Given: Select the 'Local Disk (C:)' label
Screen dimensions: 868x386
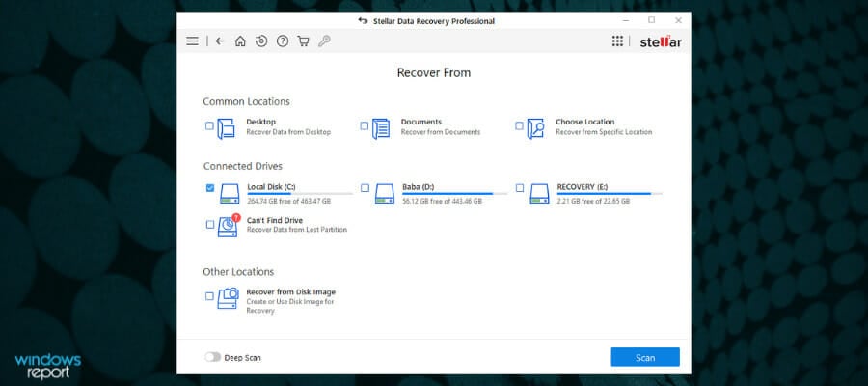Looking at the screenshot, I should (271, 187).
